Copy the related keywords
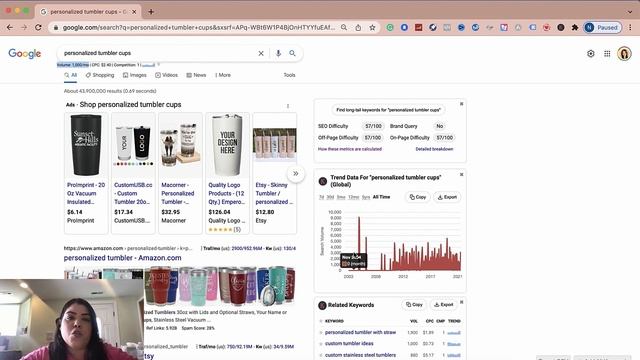Screen dimensions: 640x360 [x=414, y=304]
